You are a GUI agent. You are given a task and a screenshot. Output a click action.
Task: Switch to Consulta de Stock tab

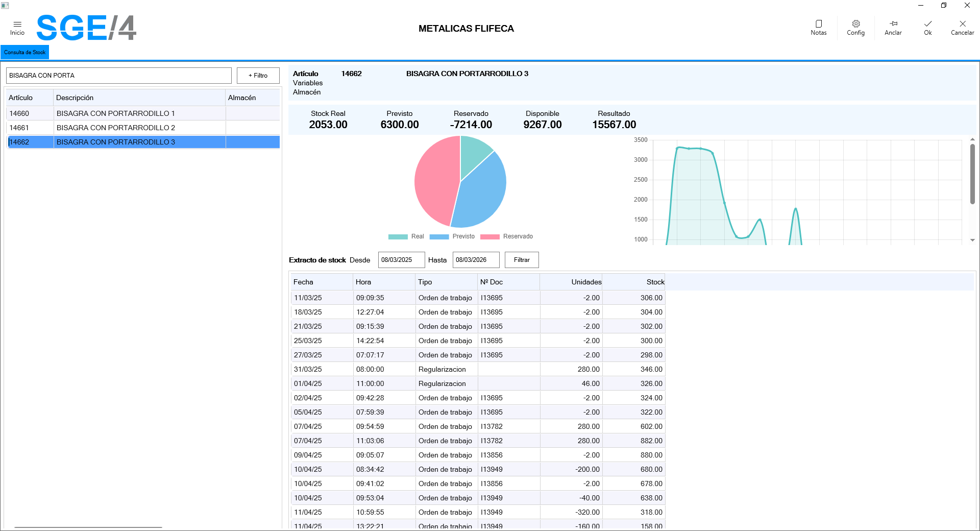coord(24,52)
